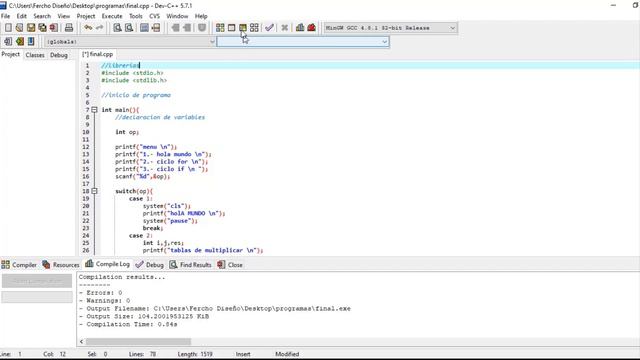Open the Compiler tab in the bottom panel
The height and width of the screenshot is (360, 640).
coord(19,265)
